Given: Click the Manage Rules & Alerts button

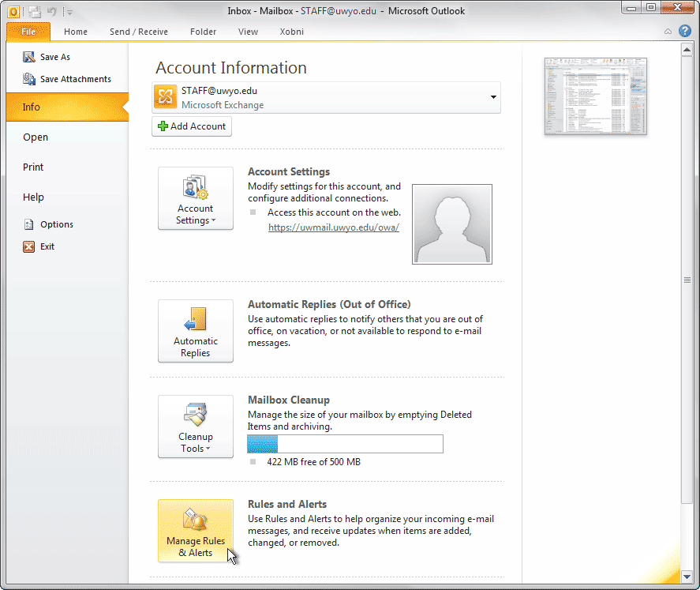Looking at the screenshot, I should (196, 531).
